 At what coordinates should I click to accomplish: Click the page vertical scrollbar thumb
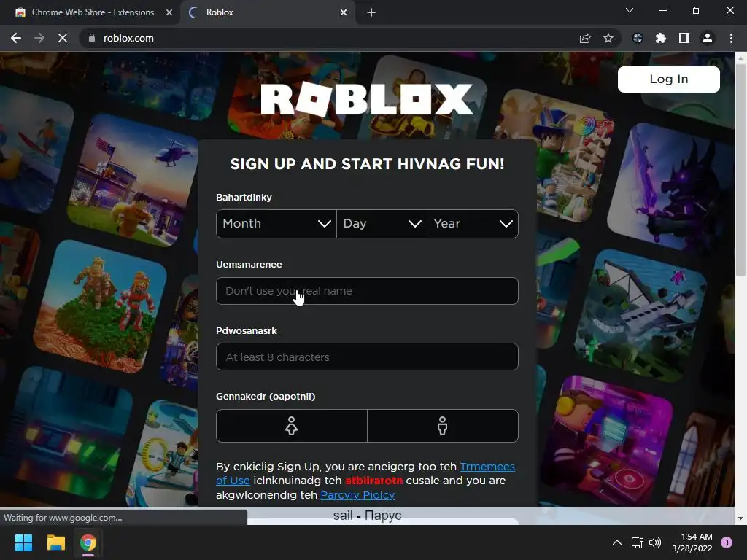[740, 169]
